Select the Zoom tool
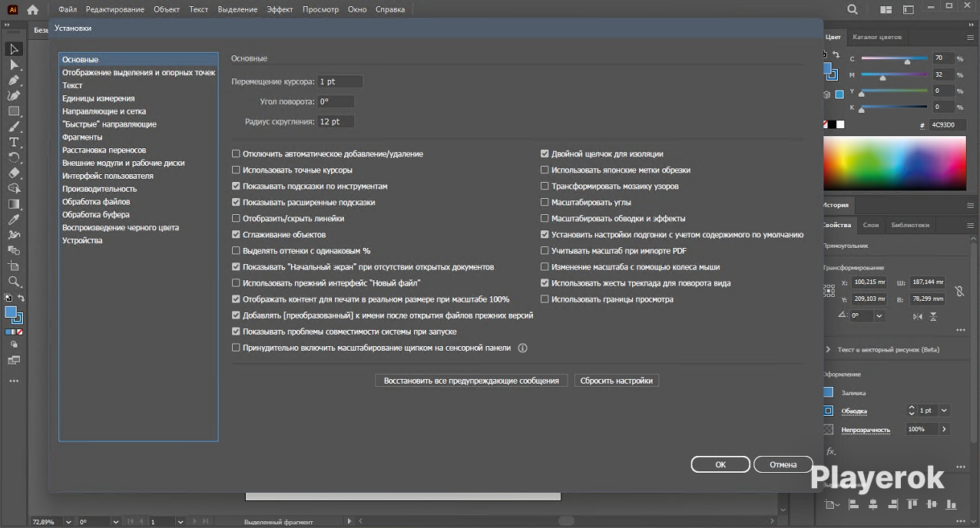 pos(14,282)
